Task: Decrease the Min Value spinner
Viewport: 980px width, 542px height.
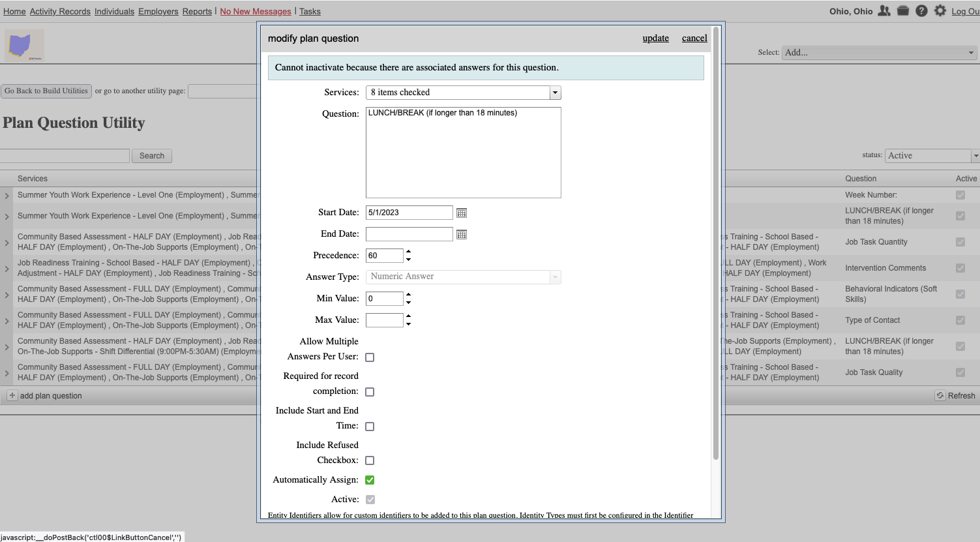Action: coord(408,302)
